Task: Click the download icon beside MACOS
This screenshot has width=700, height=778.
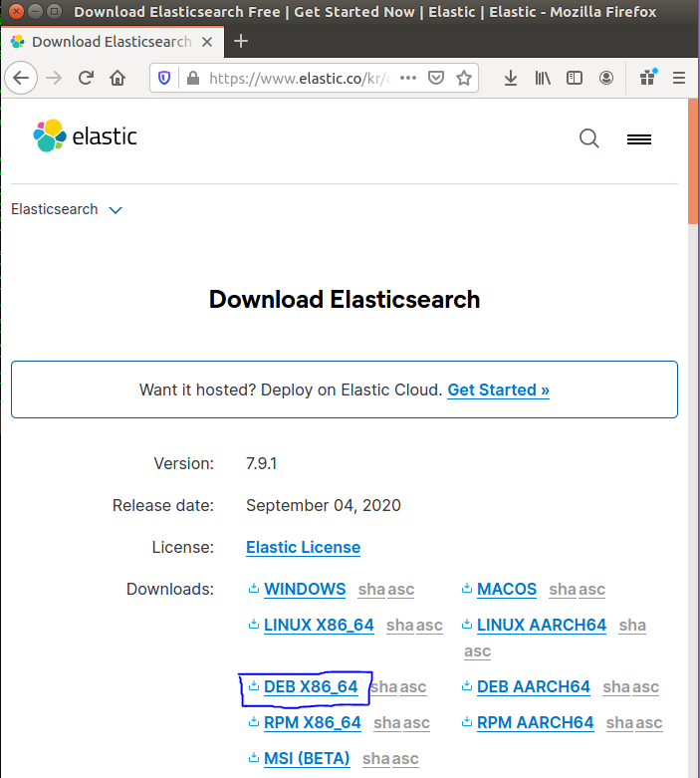Action: click(466, 588)
